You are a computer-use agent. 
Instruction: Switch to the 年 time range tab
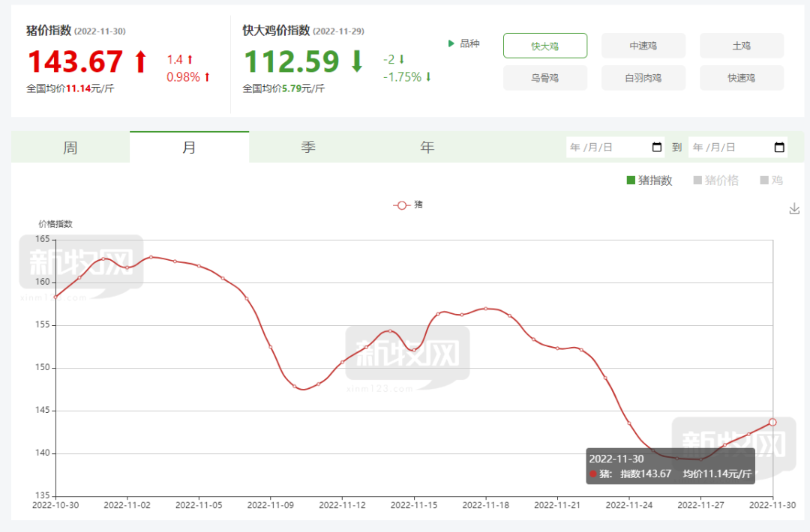coord(427,148)
